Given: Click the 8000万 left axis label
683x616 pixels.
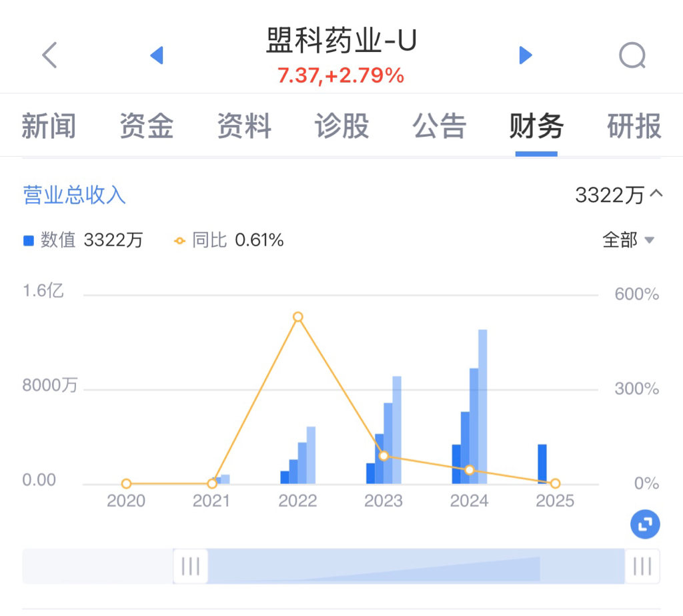Looking at the screenshot, I should 49,385.
